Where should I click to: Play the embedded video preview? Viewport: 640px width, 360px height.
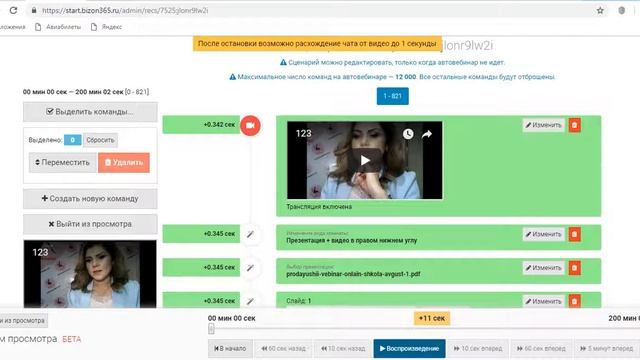click(365, 160)
